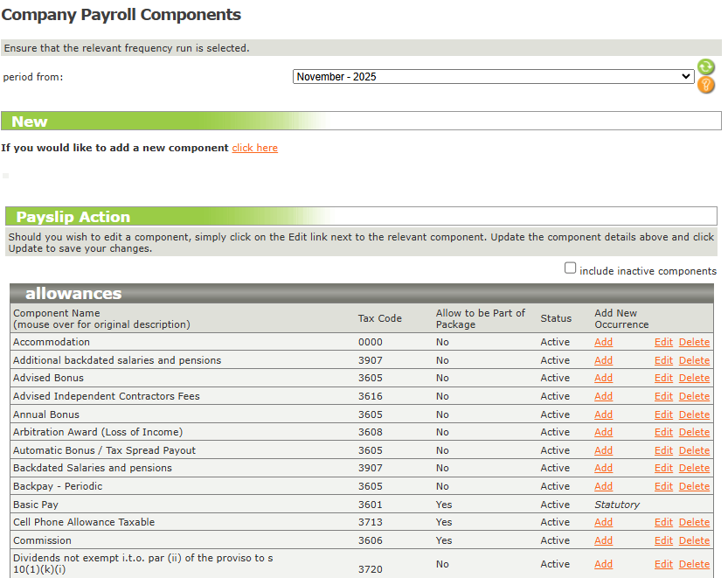
Task: Edit the Advised Bonus component
Action: click(663, 378)
